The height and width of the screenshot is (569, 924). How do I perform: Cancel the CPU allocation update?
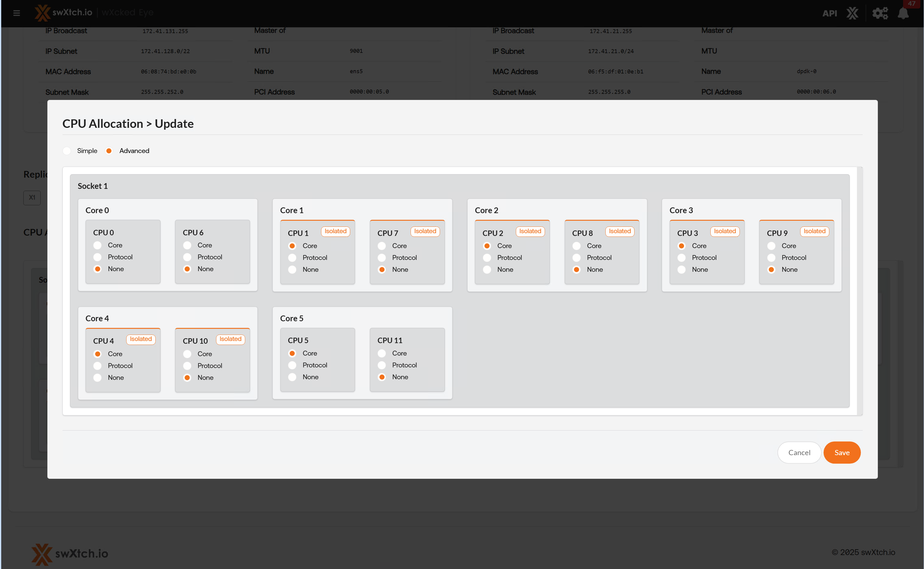(799, 453)
